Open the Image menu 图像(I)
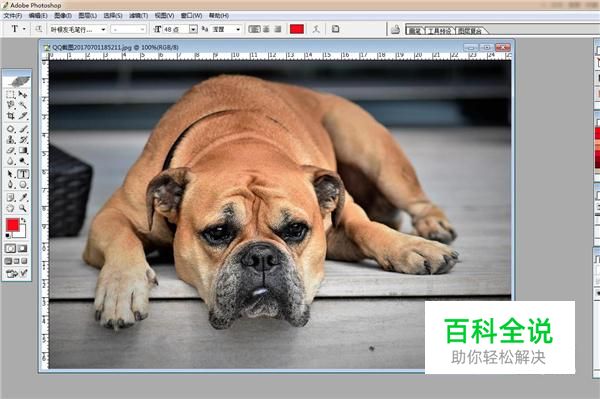The image size is (600, 399). (63, 16)
